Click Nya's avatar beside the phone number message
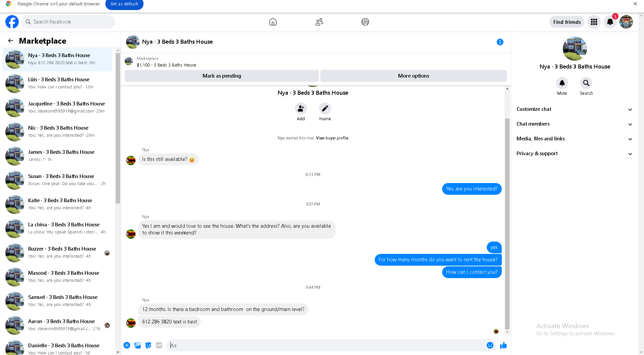The width and height of the screenshot is (644, 355). click(131, 323)
